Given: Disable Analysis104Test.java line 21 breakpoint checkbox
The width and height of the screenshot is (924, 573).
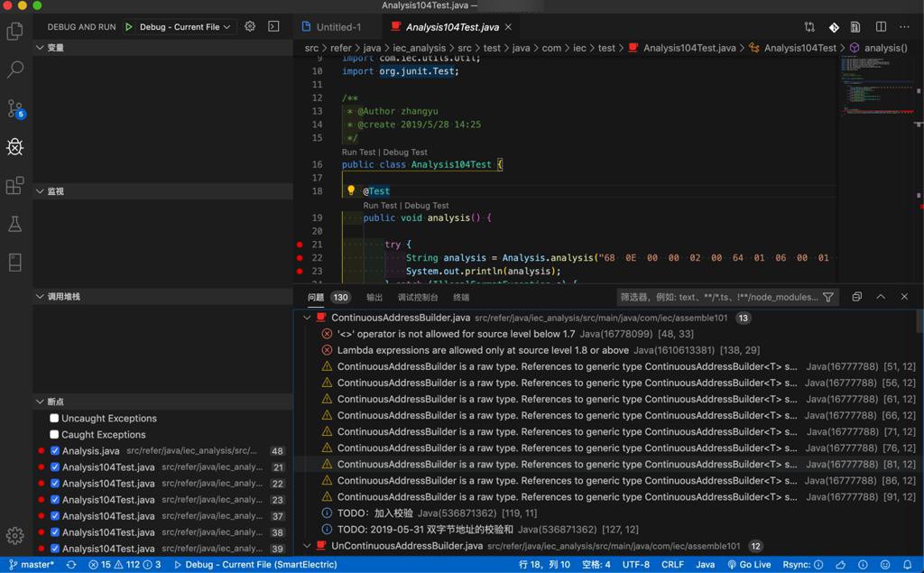Looking at the screenshot, I should click(55, 467).
